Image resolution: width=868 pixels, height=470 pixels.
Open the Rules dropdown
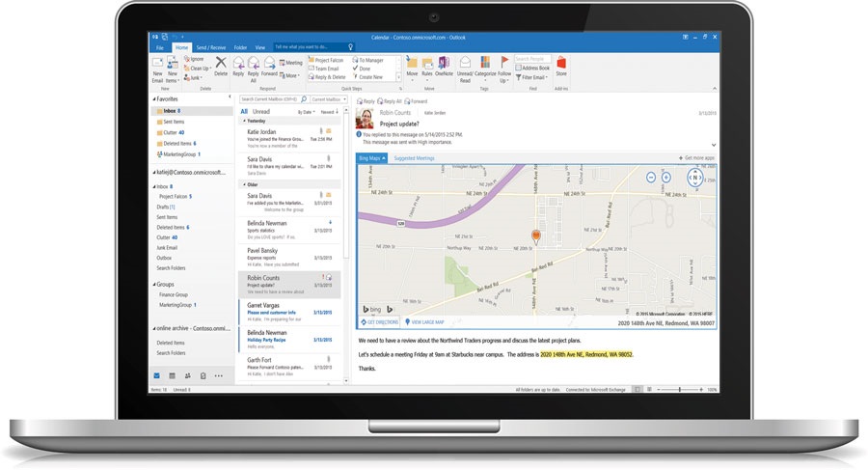427,69
